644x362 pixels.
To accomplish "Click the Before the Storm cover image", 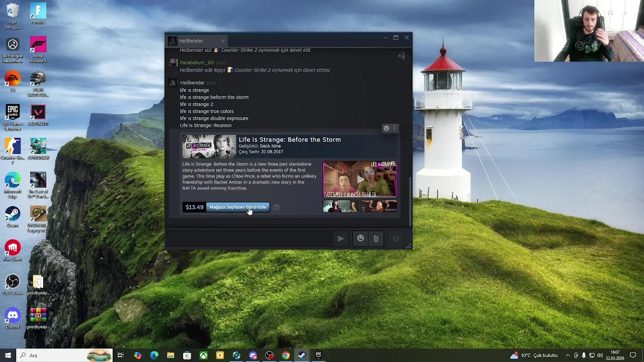I will [x=209, y=146].
